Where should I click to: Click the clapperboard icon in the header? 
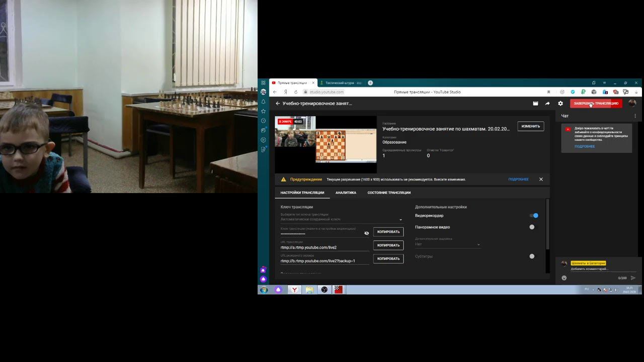(x=535, y=104)
